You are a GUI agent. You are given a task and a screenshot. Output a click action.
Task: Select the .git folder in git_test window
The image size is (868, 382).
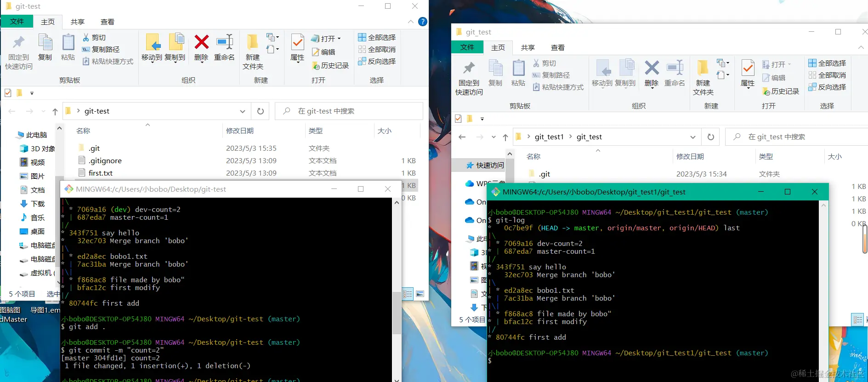(545, 174)
